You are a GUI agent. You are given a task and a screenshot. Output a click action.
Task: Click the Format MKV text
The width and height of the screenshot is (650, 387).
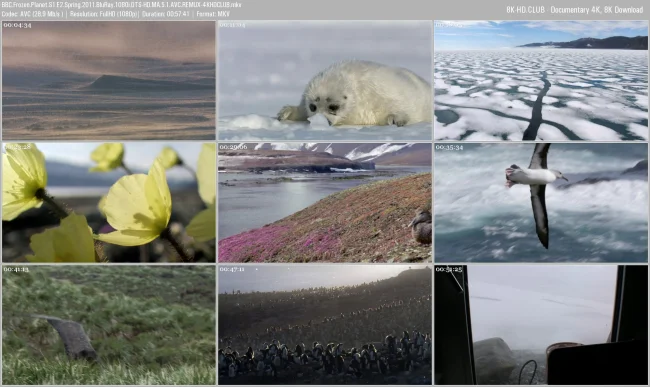[213, 14]
